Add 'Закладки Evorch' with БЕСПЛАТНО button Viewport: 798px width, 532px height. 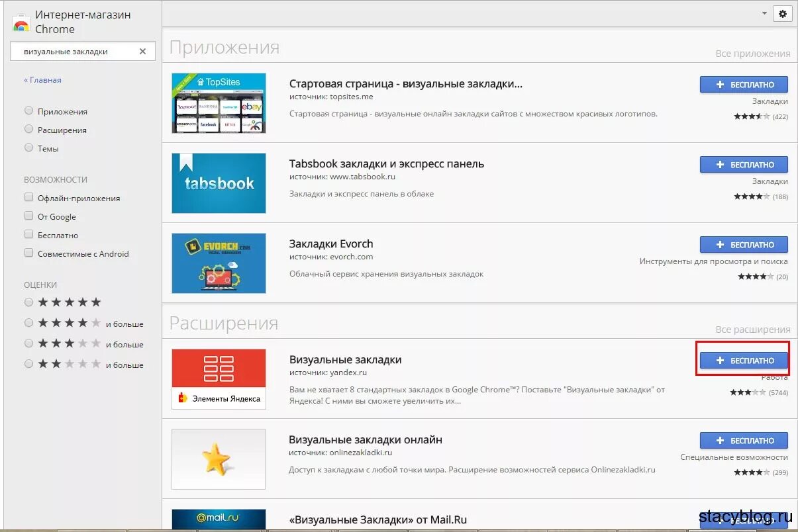click(744, 245)
